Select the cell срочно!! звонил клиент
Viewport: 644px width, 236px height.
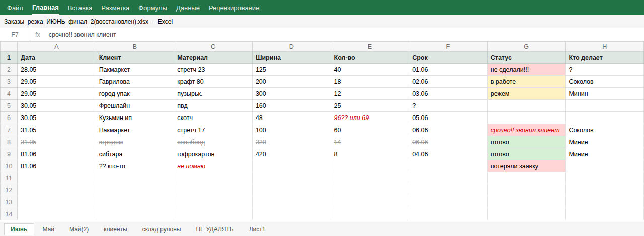pos(526,130)
